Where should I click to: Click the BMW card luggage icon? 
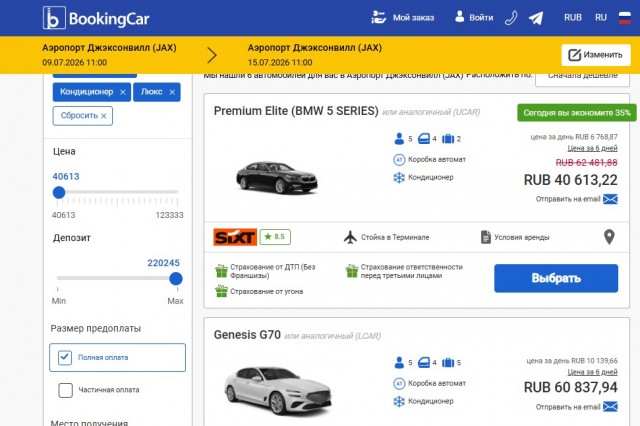click(x=448, y=139)
